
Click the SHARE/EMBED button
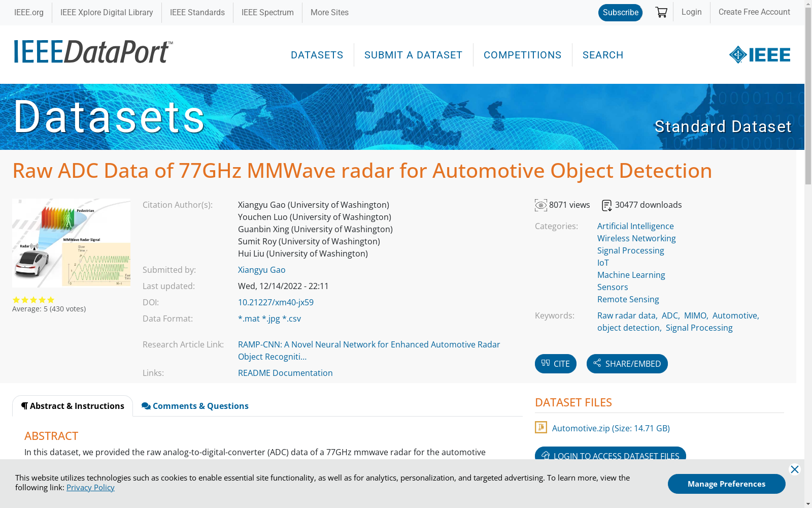click(x=627, y=364)
